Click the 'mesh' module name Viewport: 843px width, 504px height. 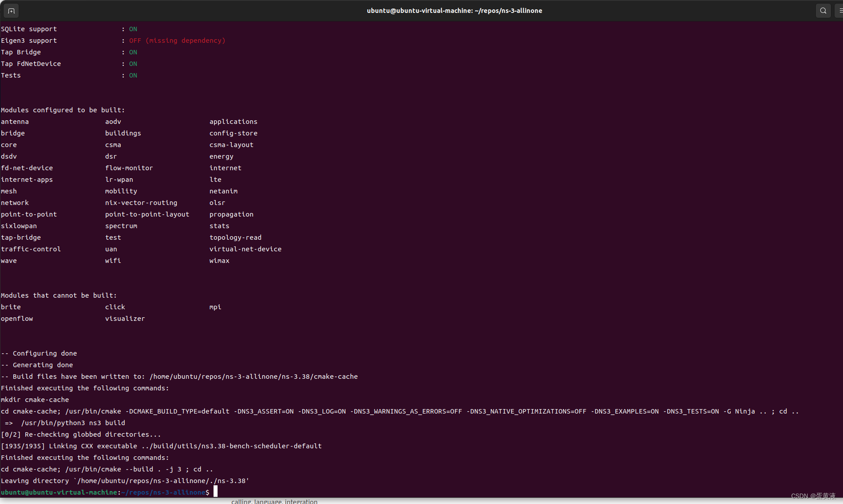(9, 191)
